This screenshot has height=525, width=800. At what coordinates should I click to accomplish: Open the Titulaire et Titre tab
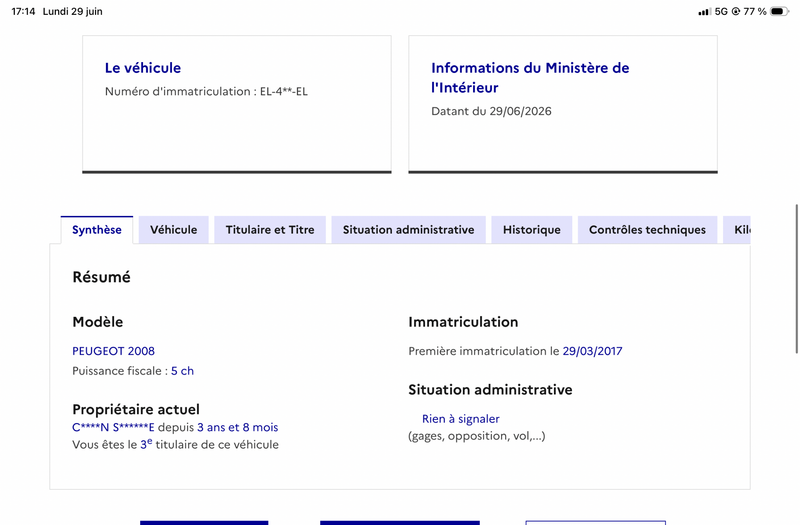270,230
